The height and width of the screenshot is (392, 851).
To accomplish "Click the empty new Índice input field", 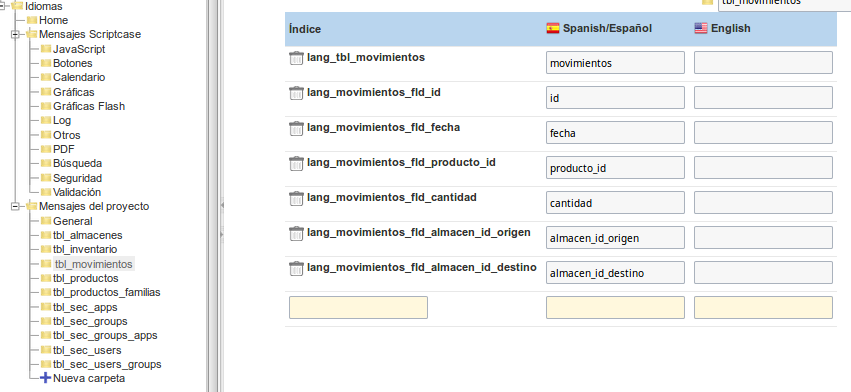I will 358,307.
